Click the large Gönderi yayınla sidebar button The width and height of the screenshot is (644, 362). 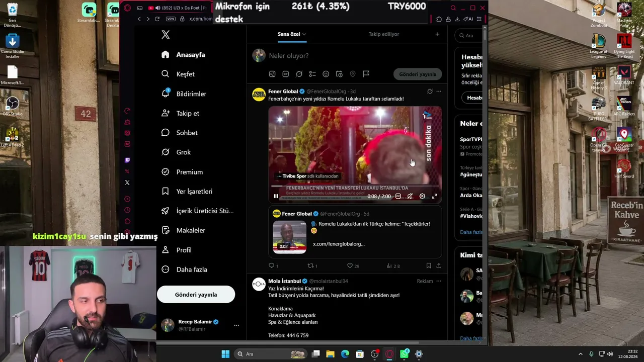196,295
